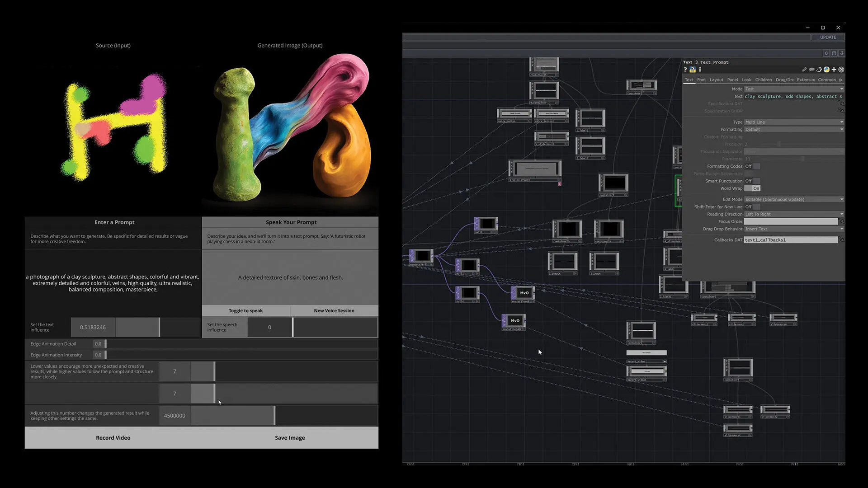The image size is (868, 488).
Task: Click the Python logo icon in parameter panel
Action: pyautogui.click(x=826, y=70)
